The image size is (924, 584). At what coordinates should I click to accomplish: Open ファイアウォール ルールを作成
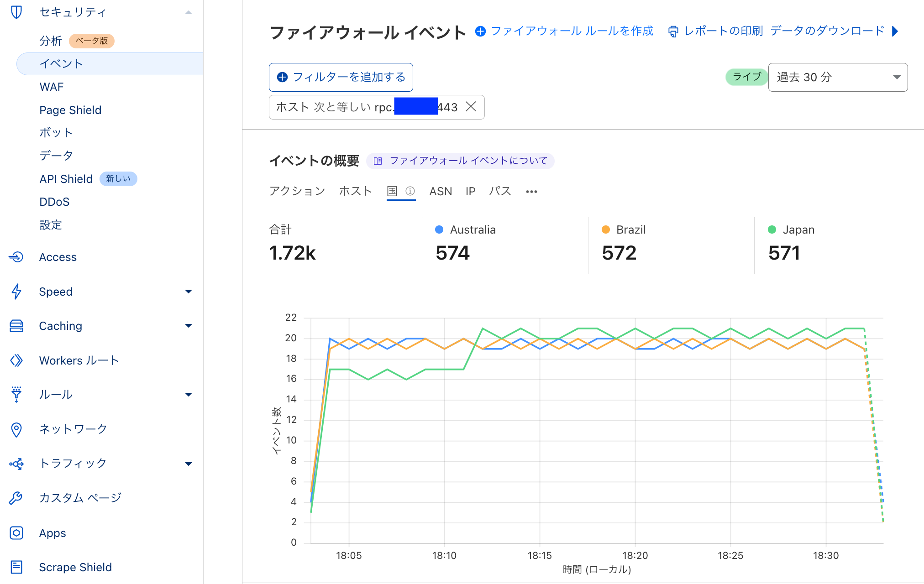pyautogui.click(x=572, y=31)
